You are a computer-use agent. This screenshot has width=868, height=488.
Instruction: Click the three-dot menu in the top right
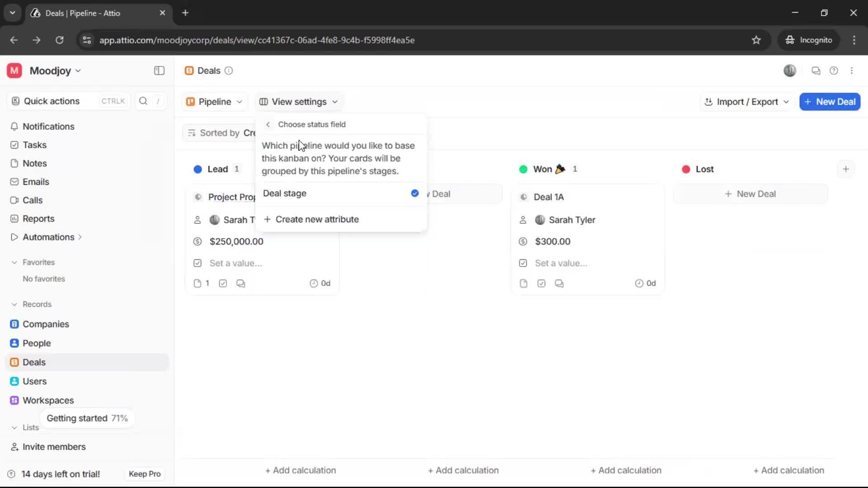pyautogui.click(x=852, y=70)
